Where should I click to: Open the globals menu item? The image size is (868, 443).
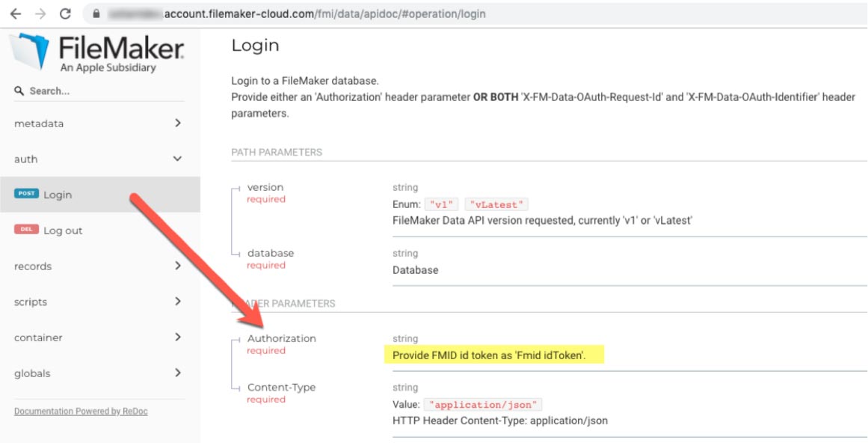pos(99,373)
